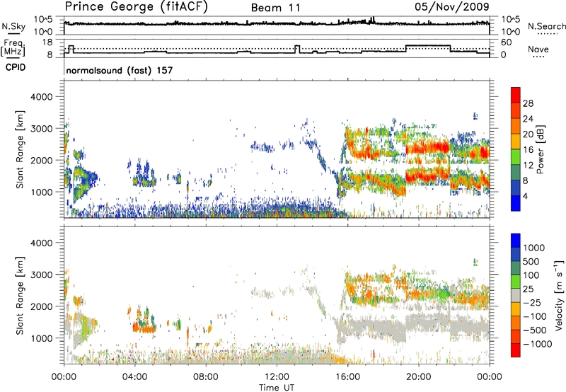Click the 16:00 time axis label
This screenshot has height=392, width=566.
pos(347,377)
